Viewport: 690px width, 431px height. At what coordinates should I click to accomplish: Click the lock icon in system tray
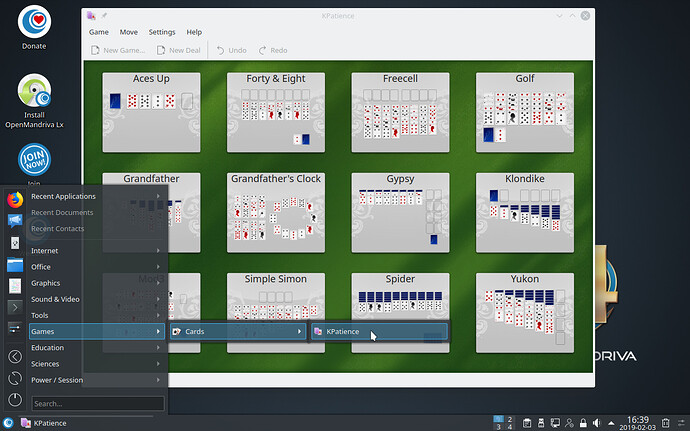[x=583, y=423]
